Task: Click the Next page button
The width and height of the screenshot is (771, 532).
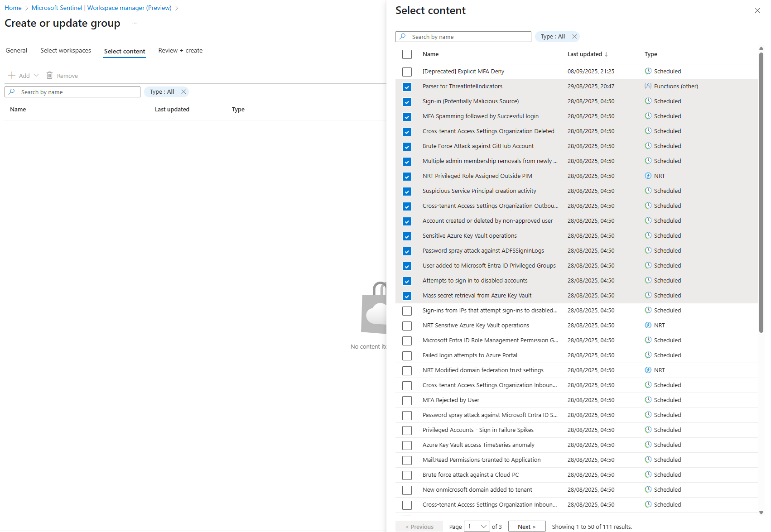Action: point(526,526)
